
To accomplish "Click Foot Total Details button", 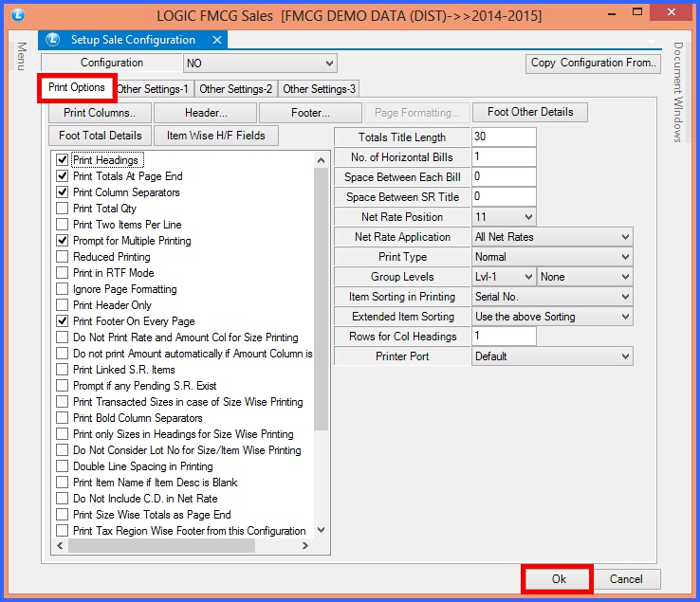I will click(x=100, y=136).
